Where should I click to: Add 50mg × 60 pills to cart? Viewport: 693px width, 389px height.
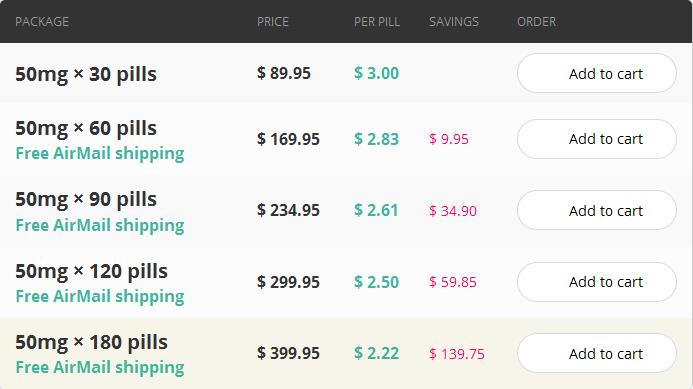coord(597,139)
